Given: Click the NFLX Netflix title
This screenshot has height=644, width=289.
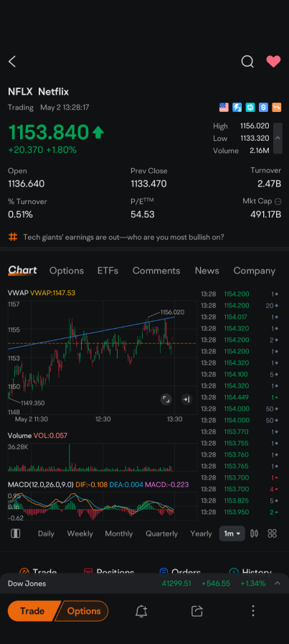Looking at the screenshot, I should (38, 92).
